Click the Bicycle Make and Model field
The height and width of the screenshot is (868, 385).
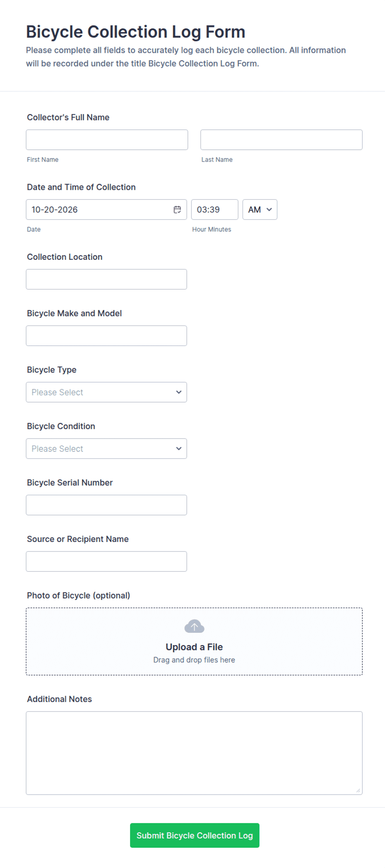pyautogui.click(x=106, y=336)
